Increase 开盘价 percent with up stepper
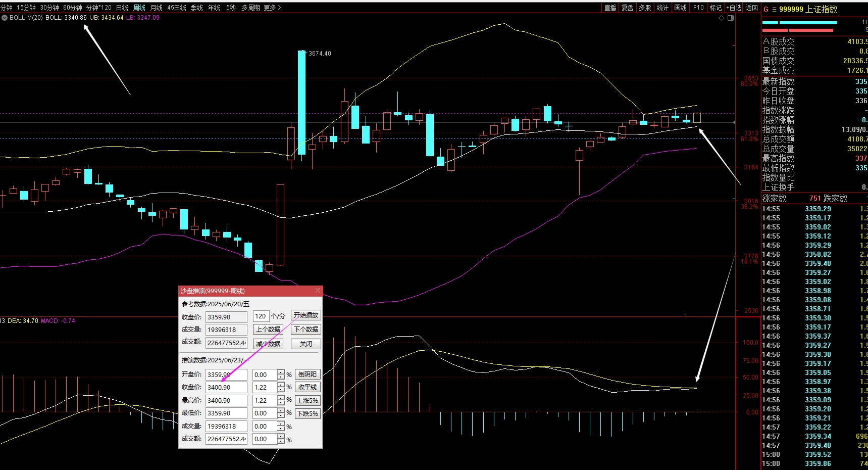This screenshot has width=868, height=470. (281, 372)
